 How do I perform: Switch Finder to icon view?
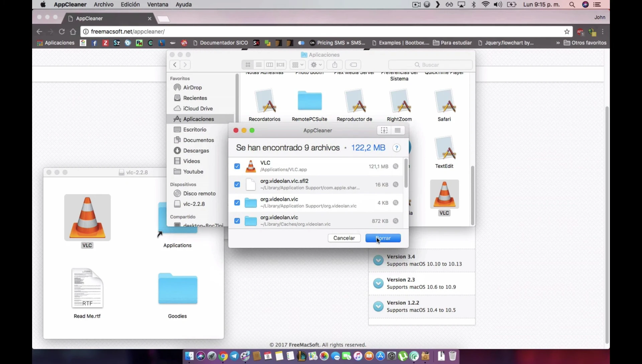[x=248, y=65]
